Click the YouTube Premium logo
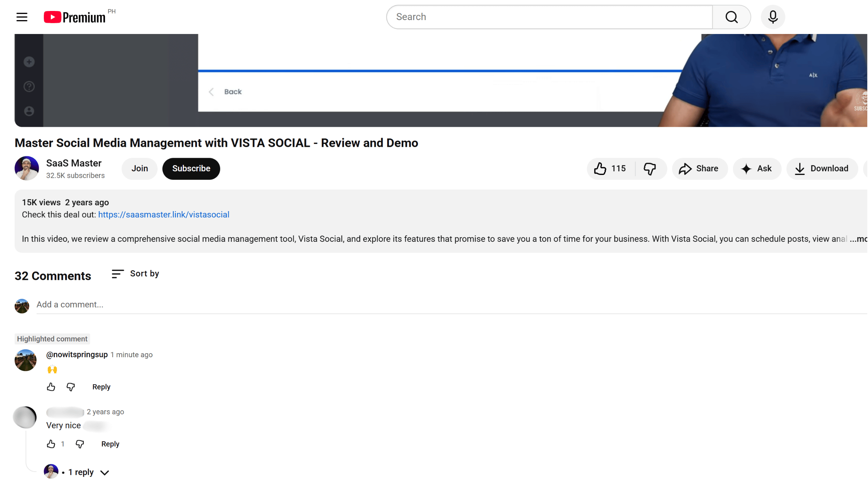This screenshot has height=488, width=868. [x=75, y=17]
